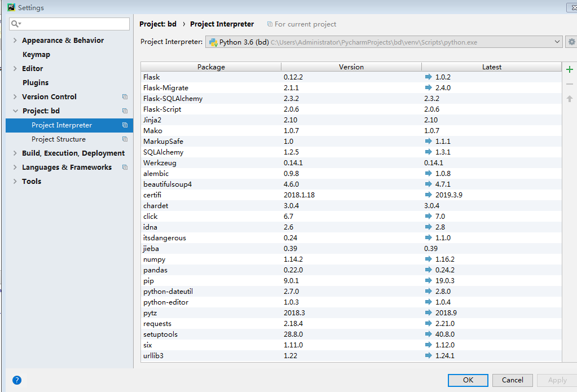The image size is (577, 392).
Task: Click the update arrow in setuptools row
Action: click(428, 334)
